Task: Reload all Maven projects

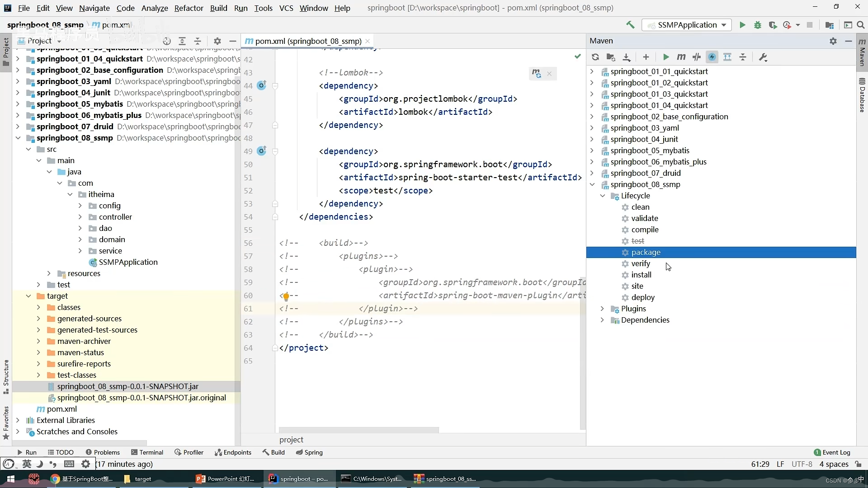Action: tap(595, 57)
